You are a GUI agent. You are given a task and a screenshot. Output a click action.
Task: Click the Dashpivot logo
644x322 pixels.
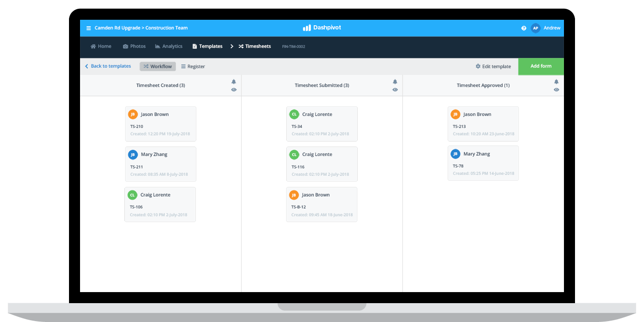322,28
